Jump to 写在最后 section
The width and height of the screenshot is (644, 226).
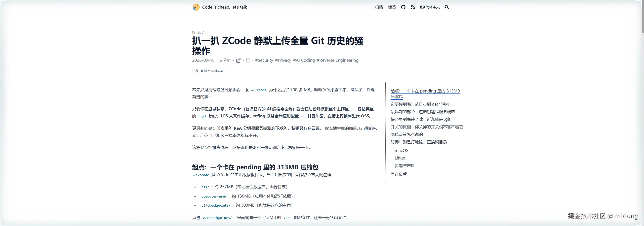(398, 174)
